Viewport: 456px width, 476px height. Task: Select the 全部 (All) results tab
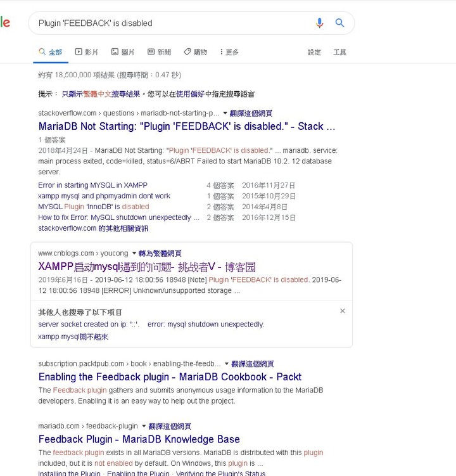pyautogui.click(x=51, y=52)
